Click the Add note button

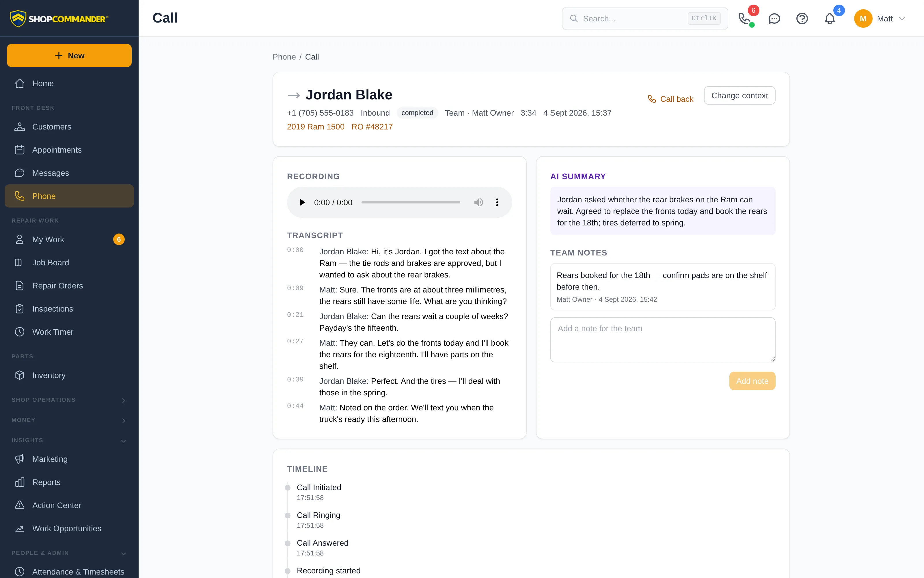752,381
